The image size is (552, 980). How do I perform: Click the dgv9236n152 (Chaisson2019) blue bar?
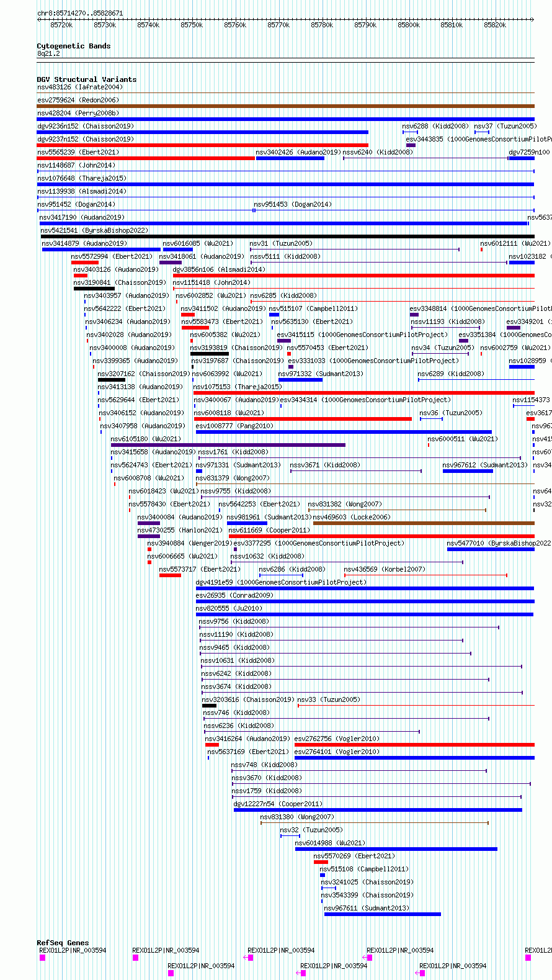202,132
